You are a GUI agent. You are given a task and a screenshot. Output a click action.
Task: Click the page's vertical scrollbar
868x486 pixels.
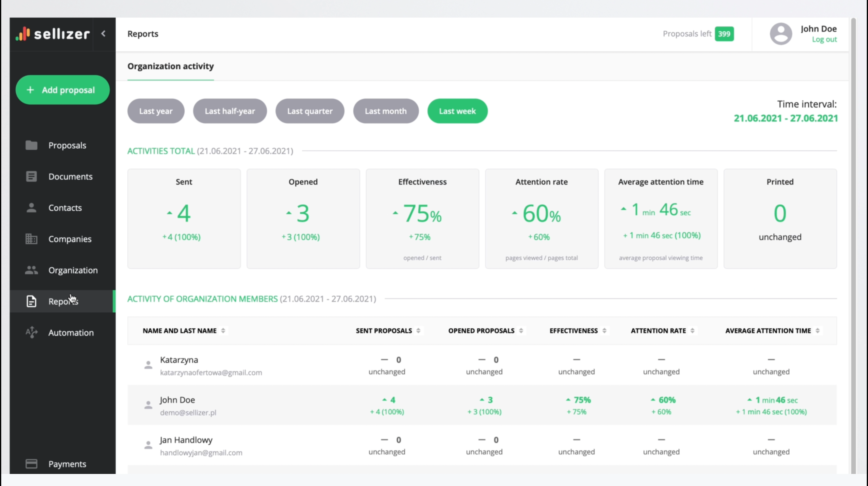[853, 236]
